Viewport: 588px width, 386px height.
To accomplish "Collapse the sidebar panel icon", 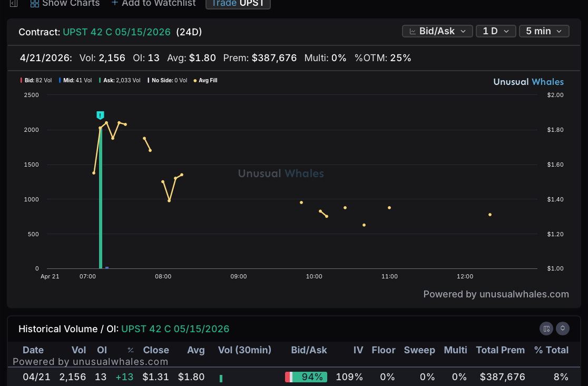I will pyautogui.click(x=14, y=3).
